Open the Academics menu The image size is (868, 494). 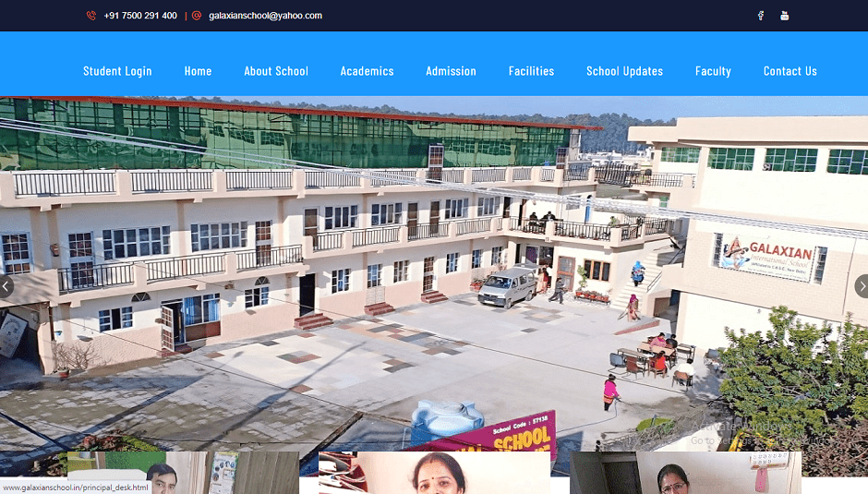(367, 71)
